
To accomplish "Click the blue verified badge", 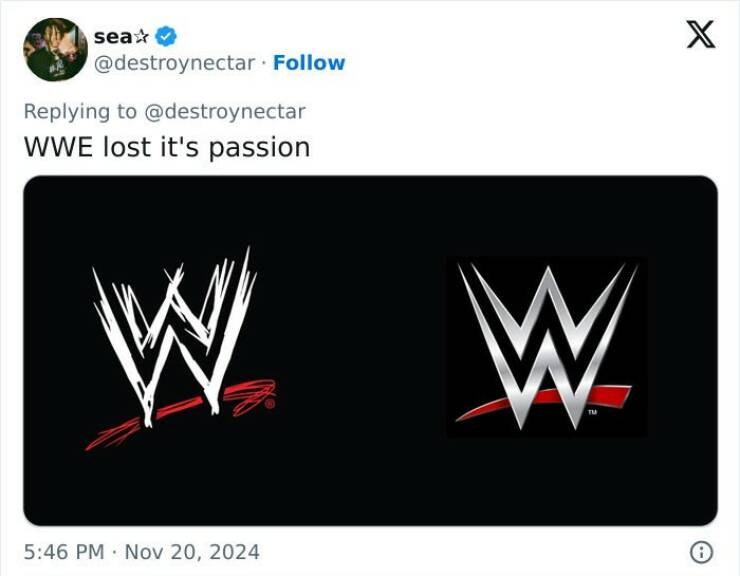I will tap(166, 37).
